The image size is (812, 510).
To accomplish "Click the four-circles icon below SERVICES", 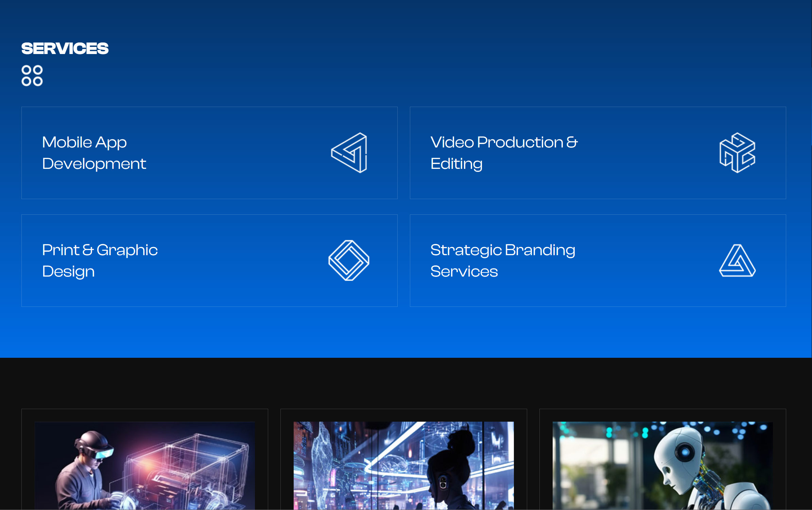I will coord(32,75).
